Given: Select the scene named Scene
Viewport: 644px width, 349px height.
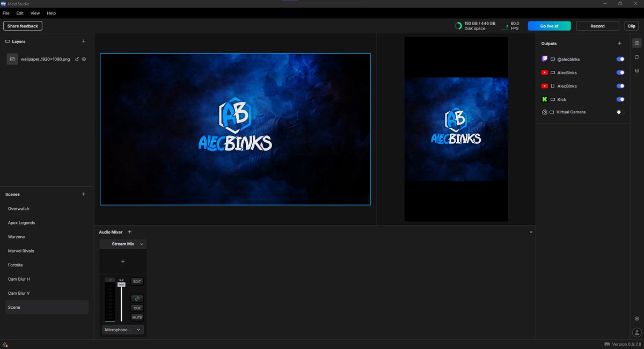Looking at the screenshot, I should 47,307.
